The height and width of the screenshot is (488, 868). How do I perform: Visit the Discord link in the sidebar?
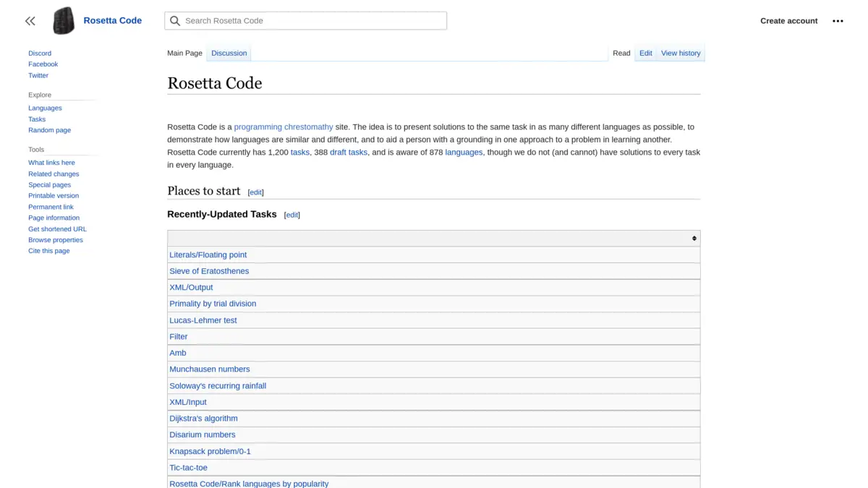[x=39, y=53]
